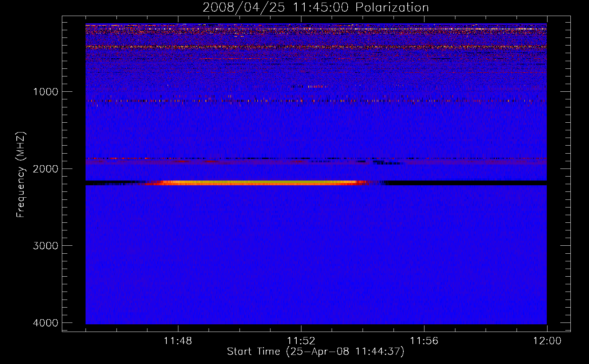Click the 3000 frequency tick label
Image resolution: width=589 pixels, height=364 pixels.
tap(46, 246)
